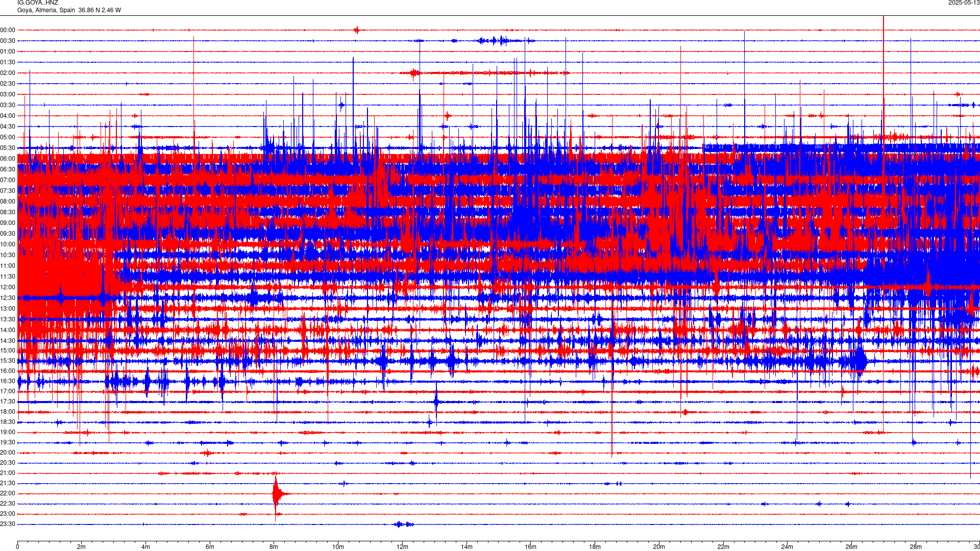
Task: Select the 05:00 time row label
Action: [8, 137]
